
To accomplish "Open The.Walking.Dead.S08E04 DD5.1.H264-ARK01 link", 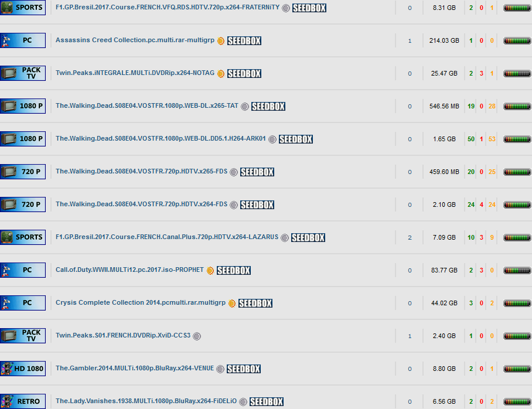I will click(161, 138).
